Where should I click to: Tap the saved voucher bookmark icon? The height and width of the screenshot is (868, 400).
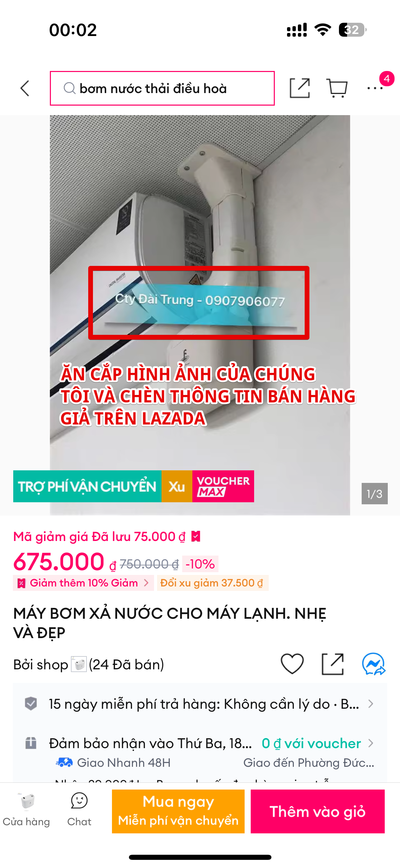click(x=196, y=537)
